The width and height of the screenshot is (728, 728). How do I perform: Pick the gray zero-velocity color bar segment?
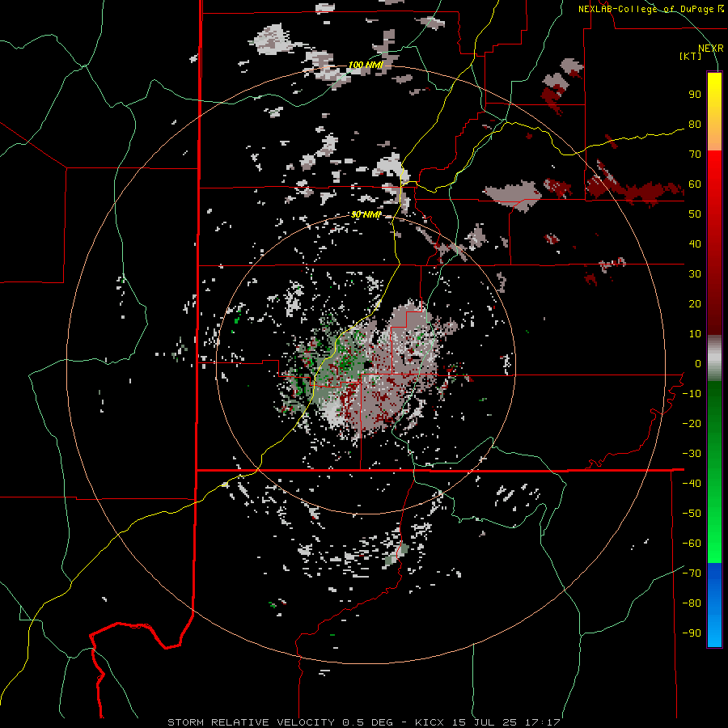[714, 358]
